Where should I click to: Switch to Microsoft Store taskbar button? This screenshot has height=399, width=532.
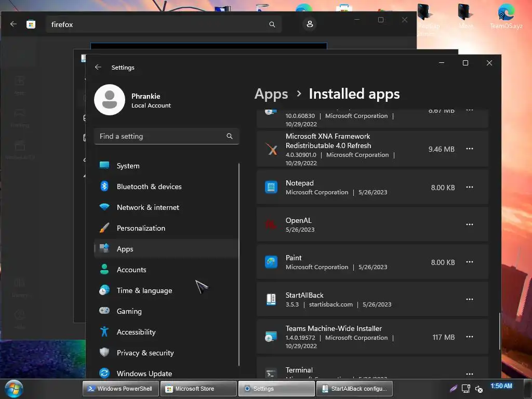[199, 389]
